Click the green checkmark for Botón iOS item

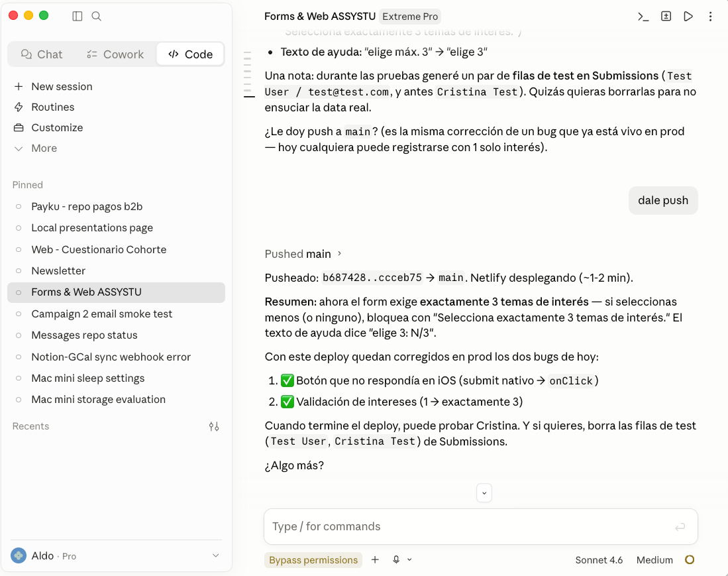click(x=287, y=381)
